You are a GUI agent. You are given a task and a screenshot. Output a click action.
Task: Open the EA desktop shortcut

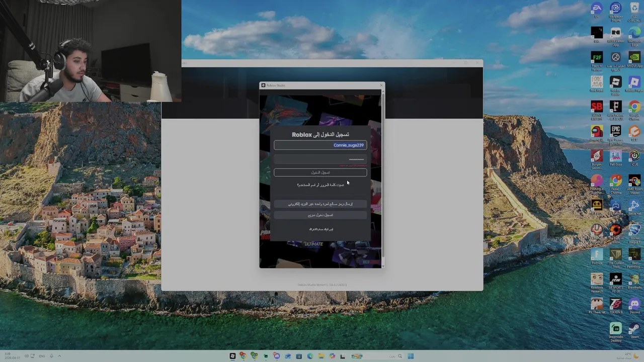(x=597, y=11)
